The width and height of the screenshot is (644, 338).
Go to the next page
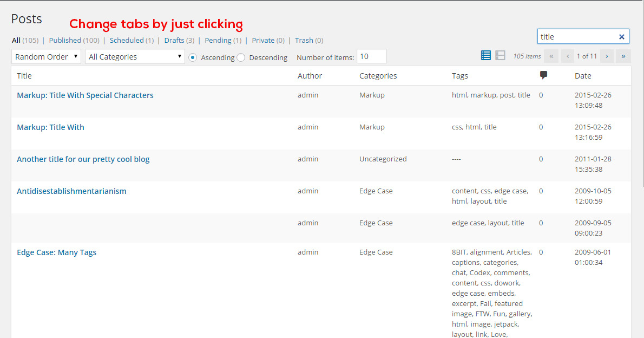coord(607,56)
